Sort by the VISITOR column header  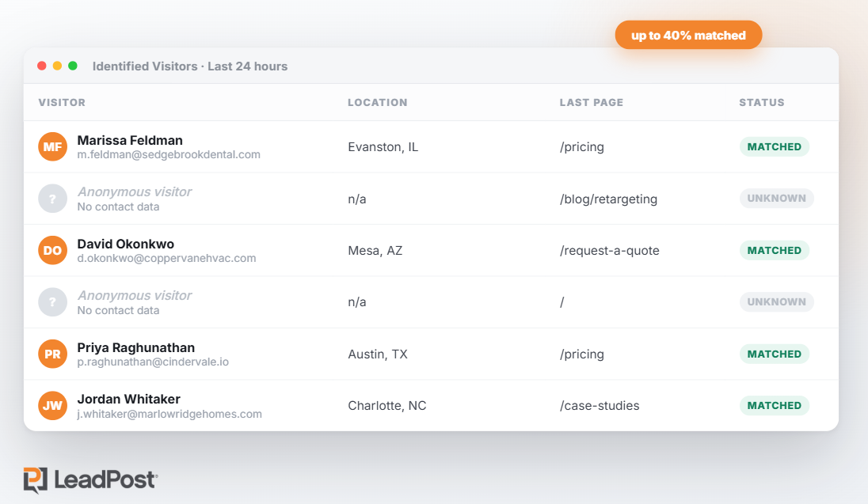(62, 102)
